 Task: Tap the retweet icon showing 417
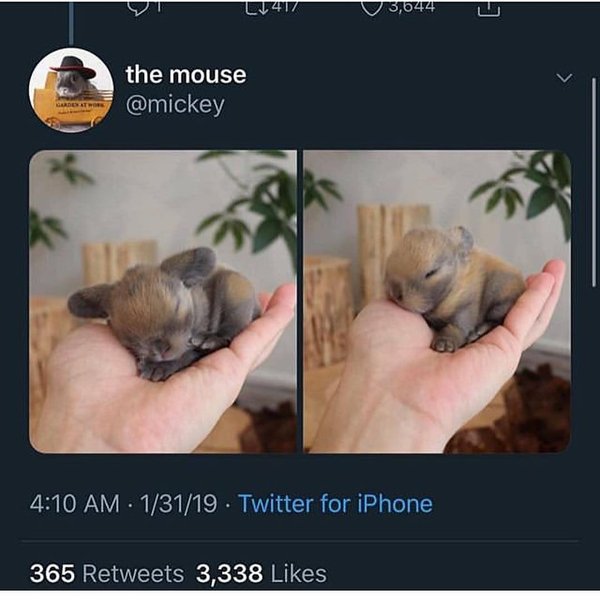coord(255,7)
